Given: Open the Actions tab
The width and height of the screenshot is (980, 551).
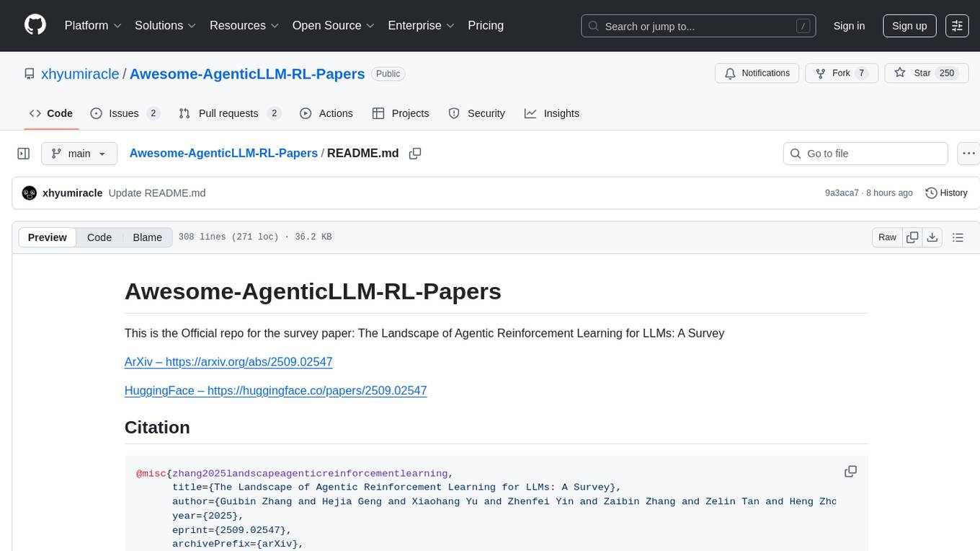Looking at the screenshot, I should pos(326,113).
